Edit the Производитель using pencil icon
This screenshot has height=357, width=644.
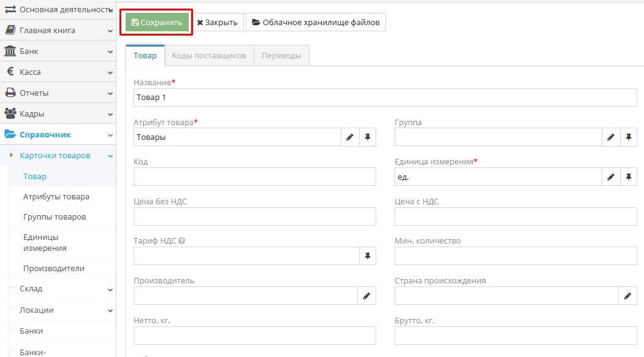tap(366, 296)
